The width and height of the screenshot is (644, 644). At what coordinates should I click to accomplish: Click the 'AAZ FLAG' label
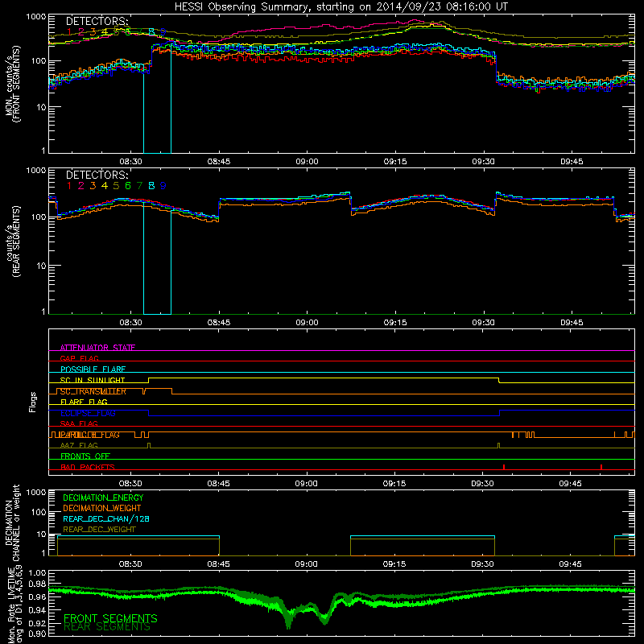79,446
